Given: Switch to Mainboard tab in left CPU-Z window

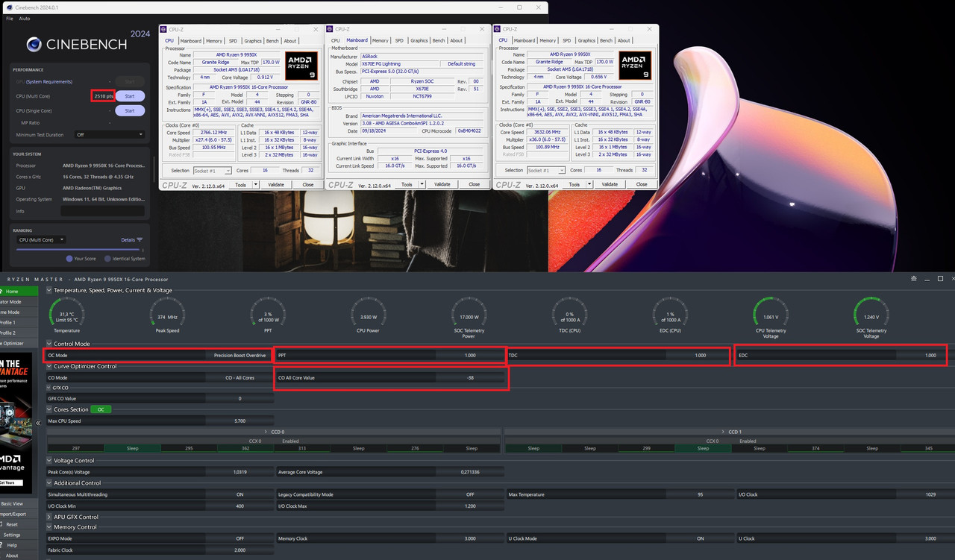Looking at the screenshot, I should [x=191, y=40].
